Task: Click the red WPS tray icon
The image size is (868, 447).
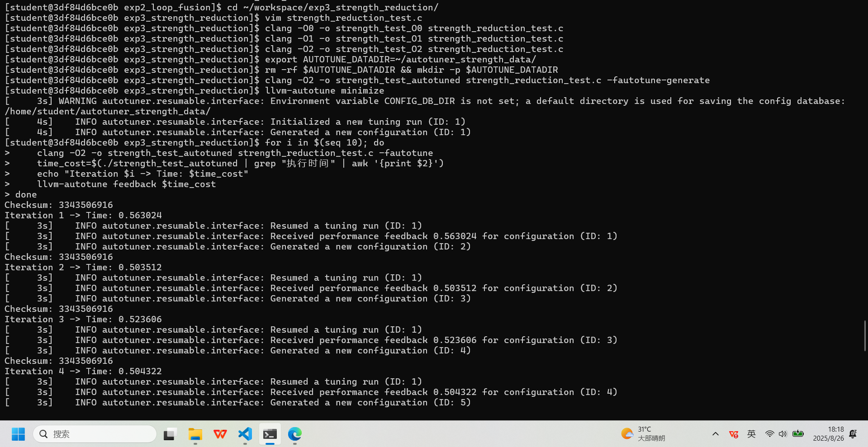Action: (x=734, y=434)
